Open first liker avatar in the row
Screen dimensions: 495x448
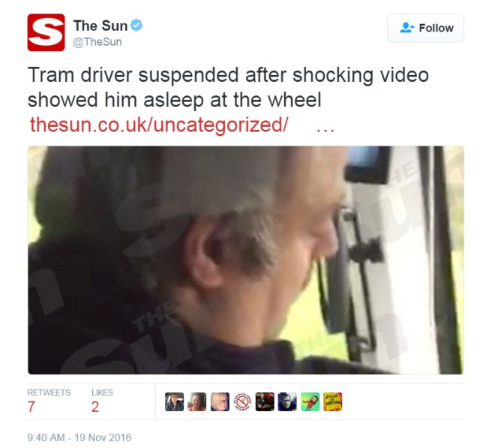pos(174,402)
